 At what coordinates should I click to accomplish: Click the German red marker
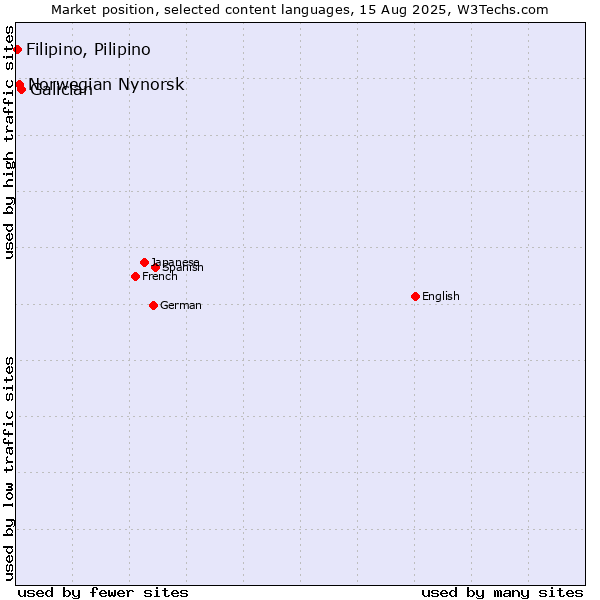tap(153, 306)
